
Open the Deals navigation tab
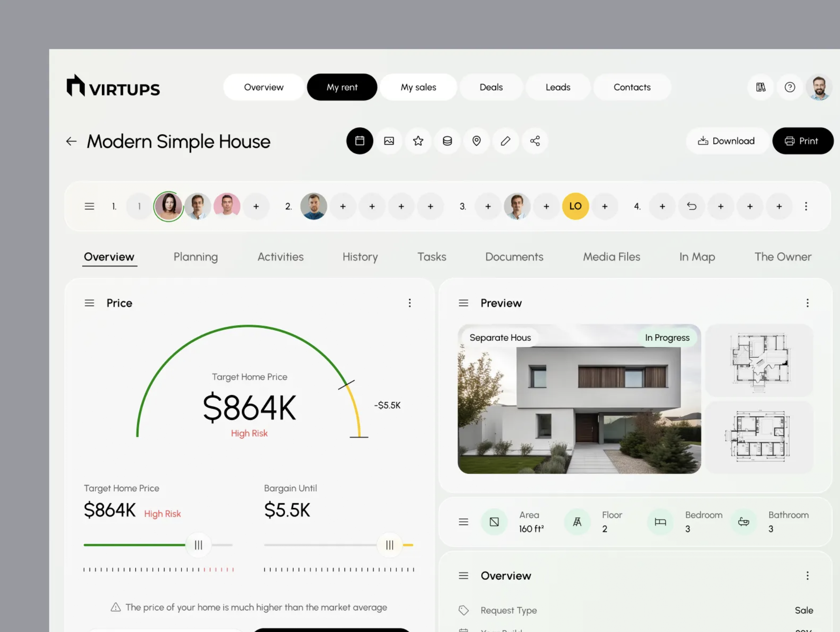tap(491, 87)
